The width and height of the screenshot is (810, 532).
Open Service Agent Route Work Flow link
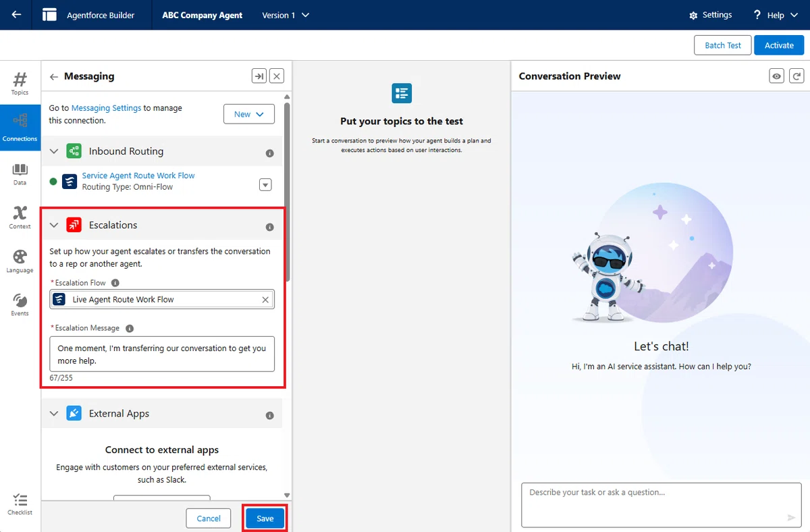[x=138, y=176]
